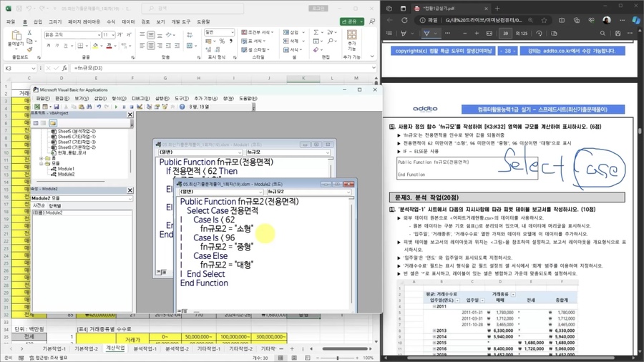Image resolution: width=644 pixels, height=362 pixels.
Task: Save the PDF with disk icon
Action: pos(618,33)
